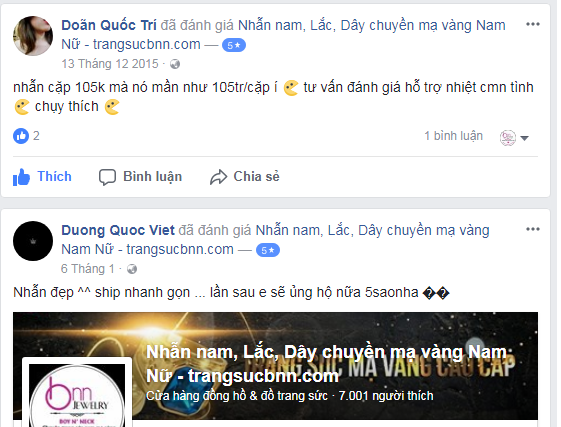561x427 pixels.
Task: Expand the comment-as page selector dropdown arrow
Action: 525,138
